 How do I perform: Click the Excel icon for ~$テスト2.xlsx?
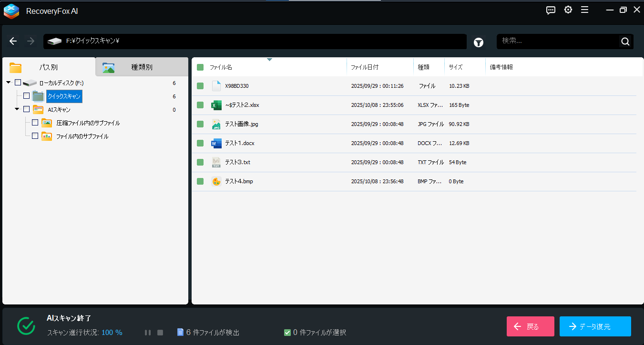pyautogui.click(x=216, y=105)
